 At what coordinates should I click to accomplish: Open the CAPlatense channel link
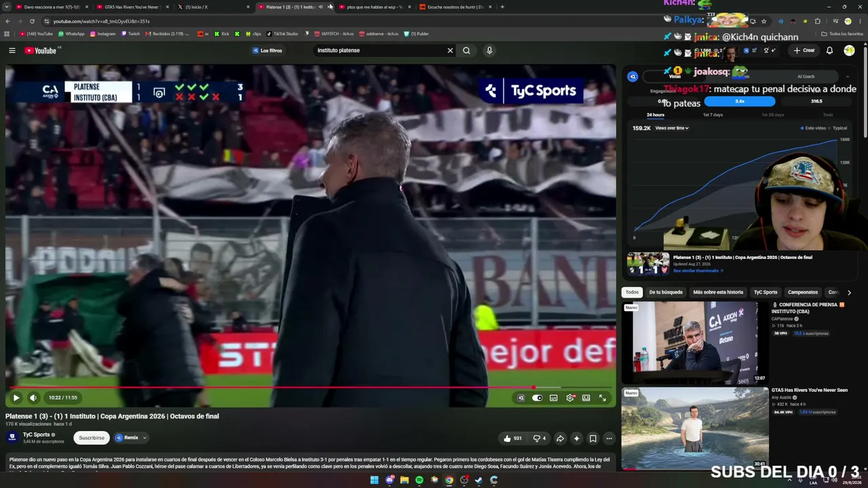(x=783, y=319)
